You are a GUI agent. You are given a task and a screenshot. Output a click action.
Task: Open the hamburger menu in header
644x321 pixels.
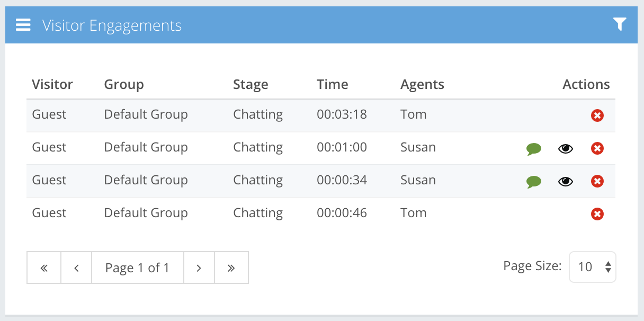pos(23,25)
